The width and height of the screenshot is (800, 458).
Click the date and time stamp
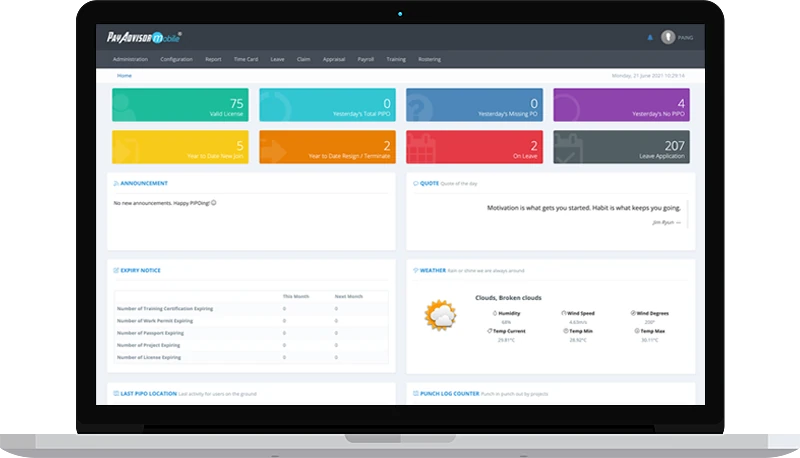(x=648, y=75)
